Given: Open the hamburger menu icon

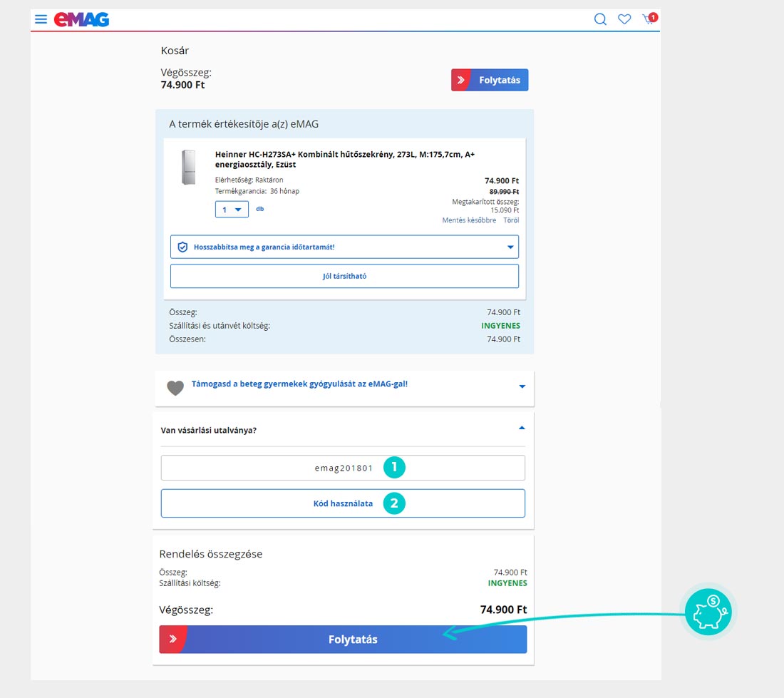Looking at the screenshot, I should coord(41,19).
